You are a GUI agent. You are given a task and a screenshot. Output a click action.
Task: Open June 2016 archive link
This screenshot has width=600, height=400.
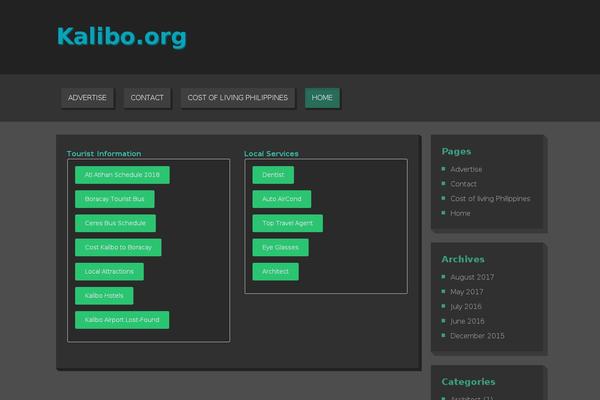[x=467, y=321]
